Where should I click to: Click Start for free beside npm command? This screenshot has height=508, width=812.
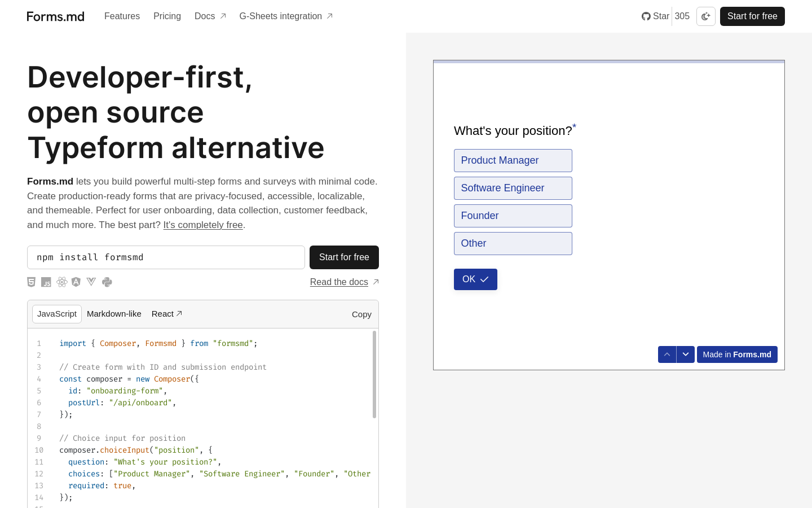344,257
